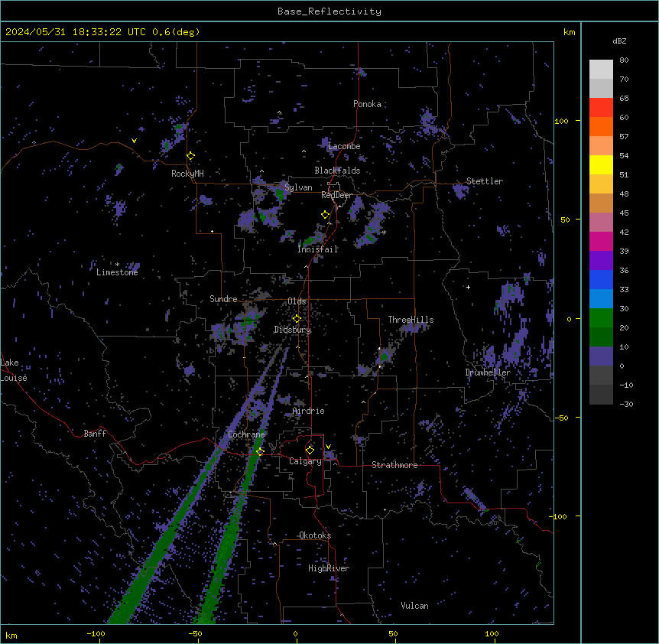Viewport: 659px width, 644px height.
Task: Pick the white 80 dBZ legend swatch
Action: [601, 70]
